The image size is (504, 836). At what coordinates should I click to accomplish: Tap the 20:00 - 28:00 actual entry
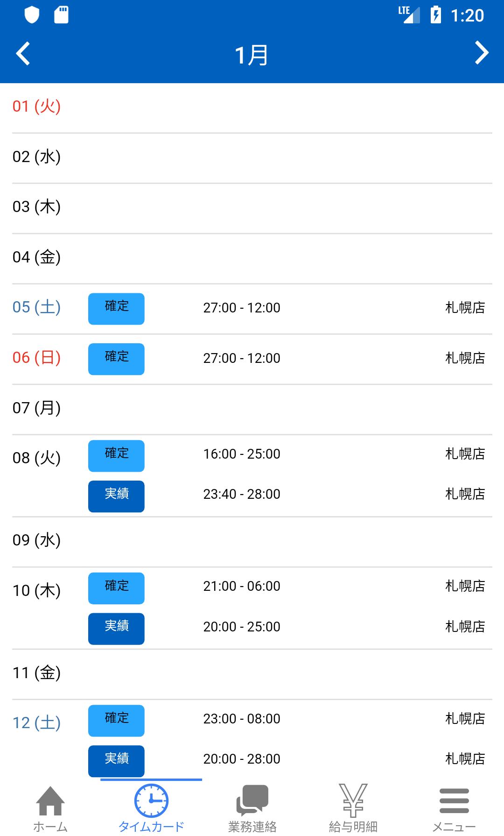click(x=242, y=759)
